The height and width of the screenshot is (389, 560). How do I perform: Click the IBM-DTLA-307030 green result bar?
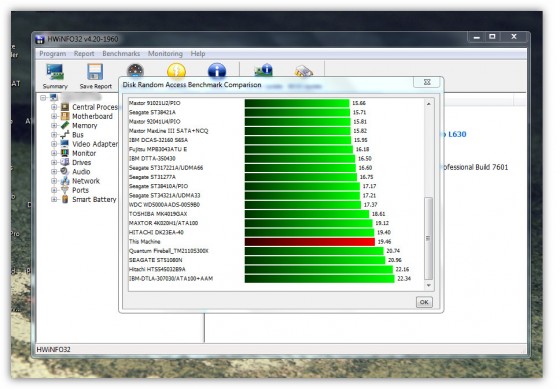tap(319, 279)
